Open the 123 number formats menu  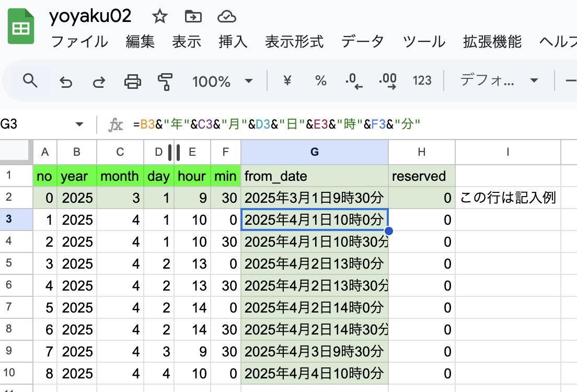click(x=422, y=80)
